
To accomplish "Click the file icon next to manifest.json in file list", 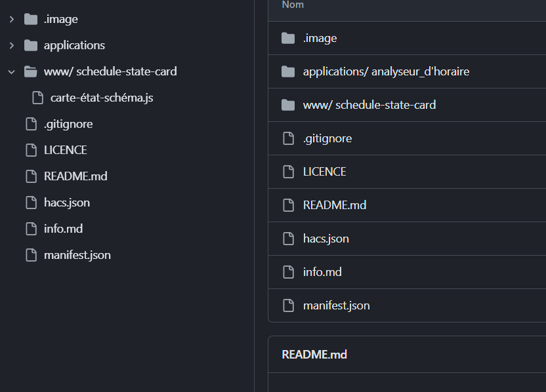I will pyautogui.click(x=288, y=305).
